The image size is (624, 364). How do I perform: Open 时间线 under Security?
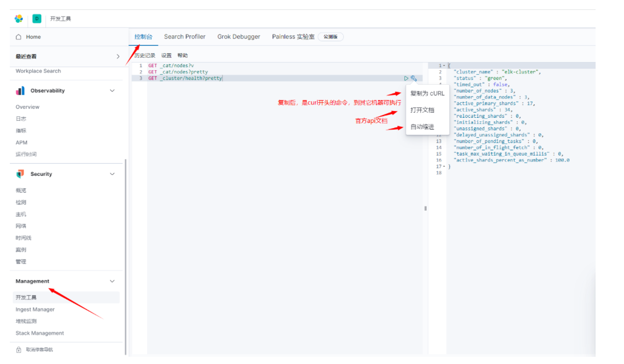(23, 238)
